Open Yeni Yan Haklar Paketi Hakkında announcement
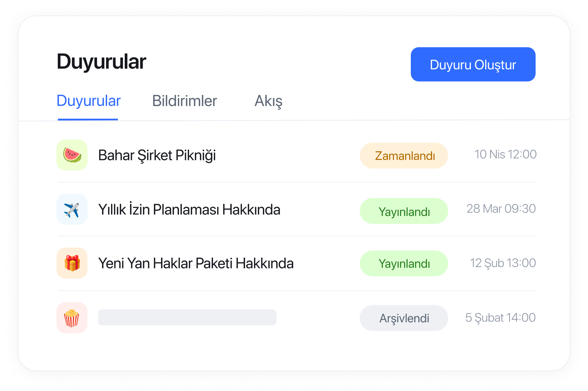 [x=196, y=263]
